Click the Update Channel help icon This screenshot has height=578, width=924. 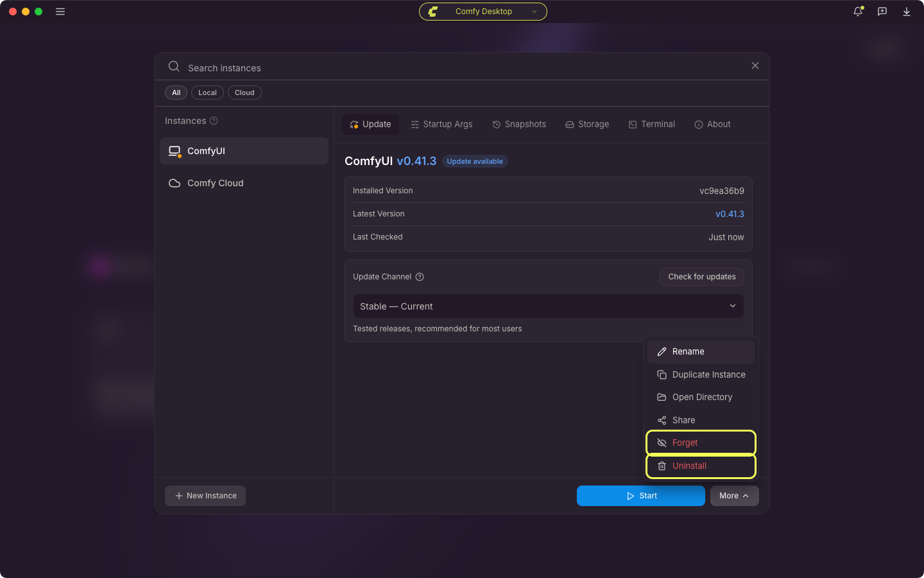pyautogui.click(x=420, y=277)
